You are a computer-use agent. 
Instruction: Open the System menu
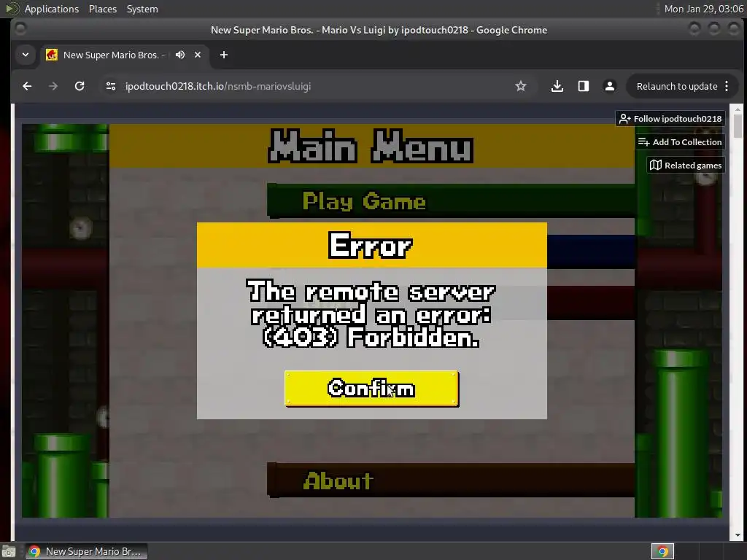[142, 9]
